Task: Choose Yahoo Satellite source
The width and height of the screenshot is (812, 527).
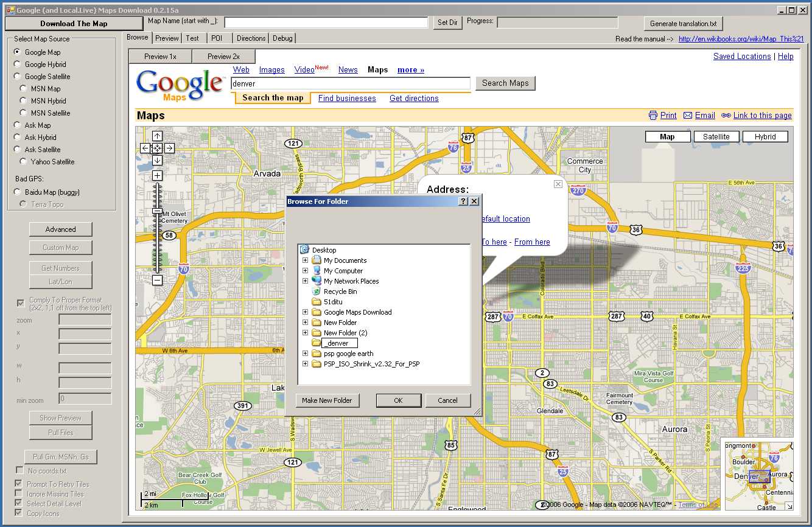Action: pos(23,162)
